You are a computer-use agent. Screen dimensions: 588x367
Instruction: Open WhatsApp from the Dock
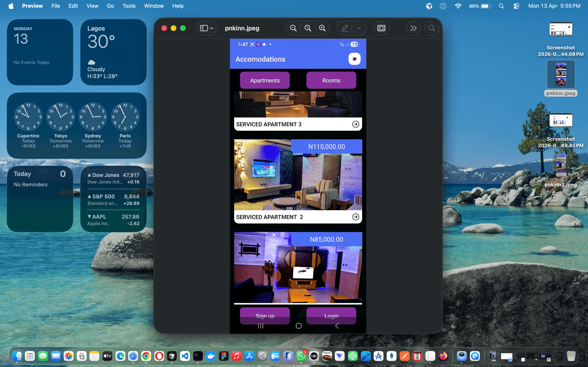click(301, 356)
